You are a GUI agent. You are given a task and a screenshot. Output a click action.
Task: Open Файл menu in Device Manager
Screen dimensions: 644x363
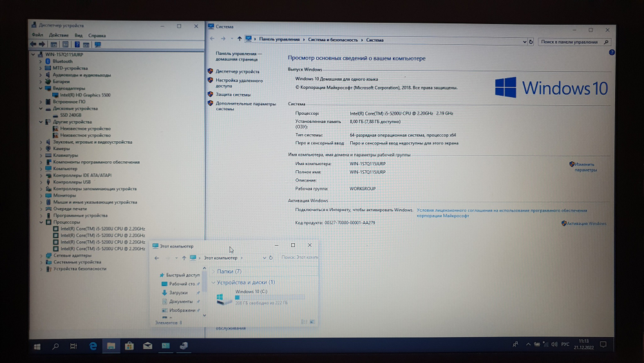pos(37,35)
